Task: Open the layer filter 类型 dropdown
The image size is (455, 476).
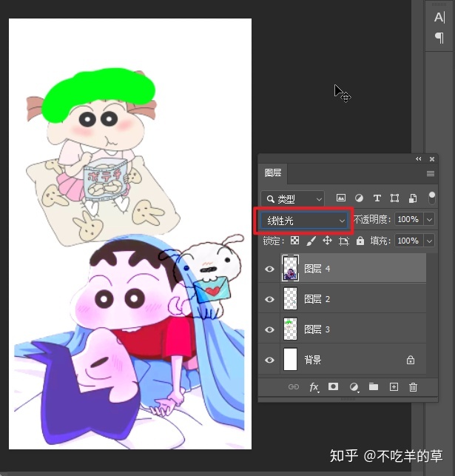Action: (x=292, y=199)
